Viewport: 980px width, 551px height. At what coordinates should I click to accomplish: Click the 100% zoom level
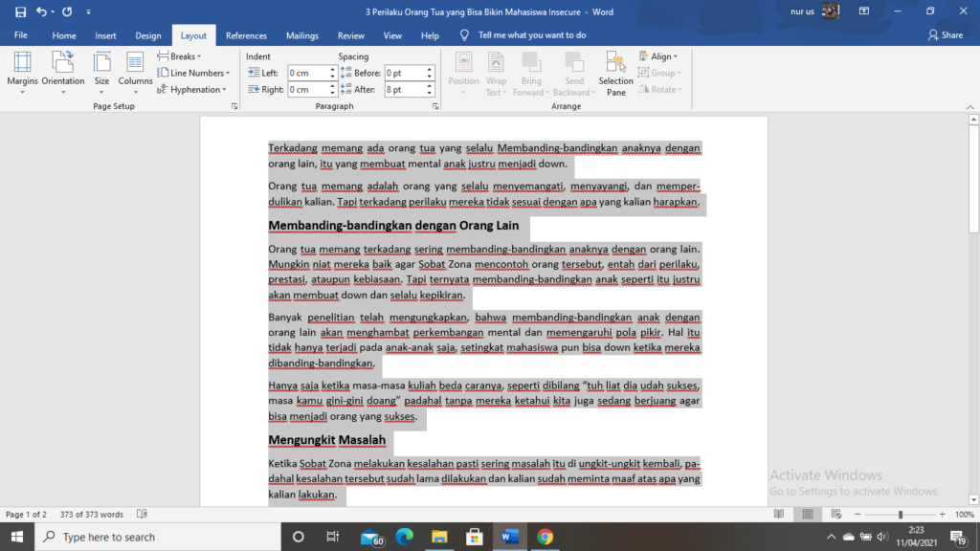coord(965,514)
